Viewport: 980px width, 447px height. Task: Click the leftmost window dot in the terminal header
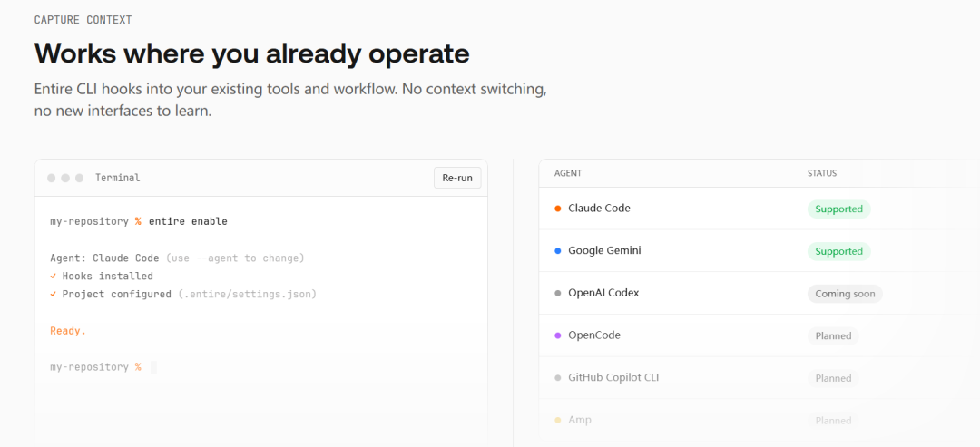click(x=52, y=178)
